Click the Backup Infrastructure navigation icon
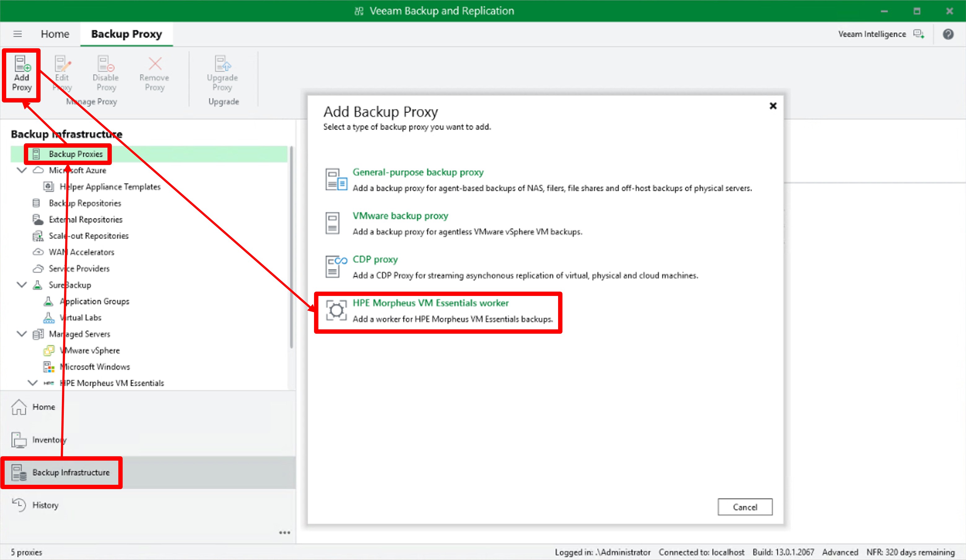This screenshot has width=966, height=560. click(19, 473)
